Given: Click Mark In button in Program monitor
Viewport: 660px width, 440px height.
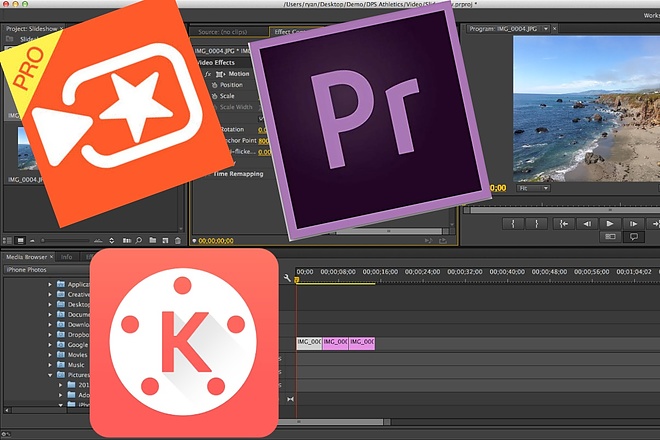Looking at the screenshot, I should point(513,224).
